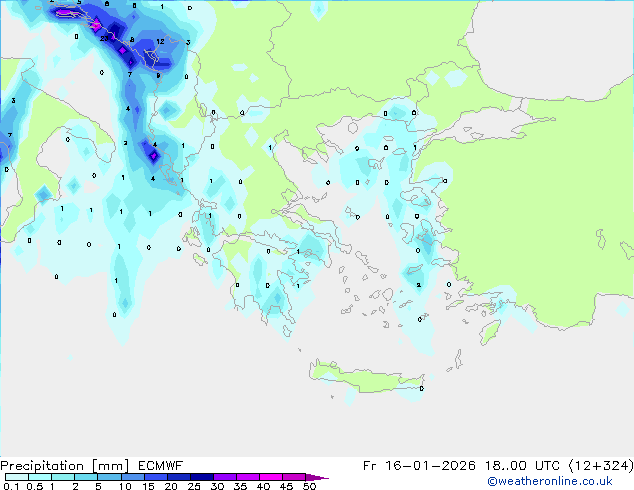Click the '35' legend scale label
The width and height of the screenshot is (634, 490).
[240, 486]
